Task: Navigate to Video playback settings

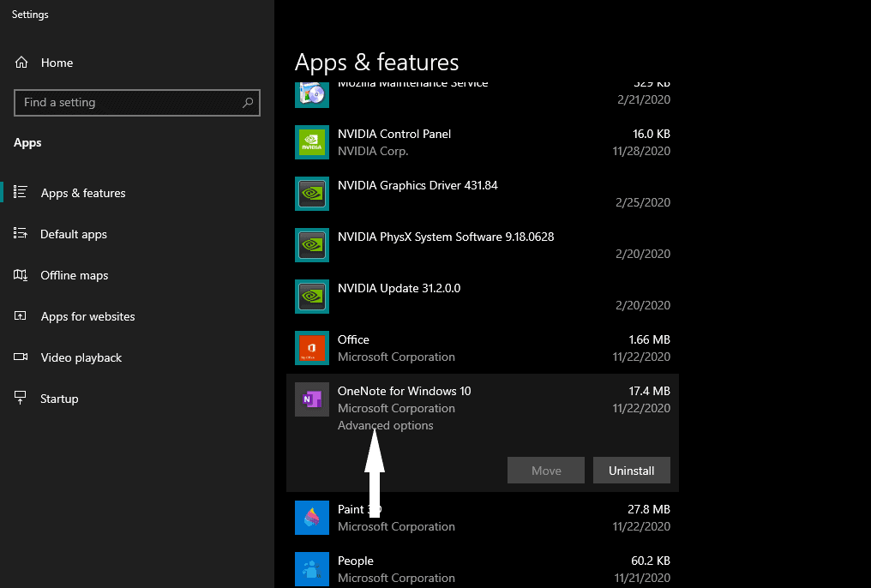Action: (81, 357)
